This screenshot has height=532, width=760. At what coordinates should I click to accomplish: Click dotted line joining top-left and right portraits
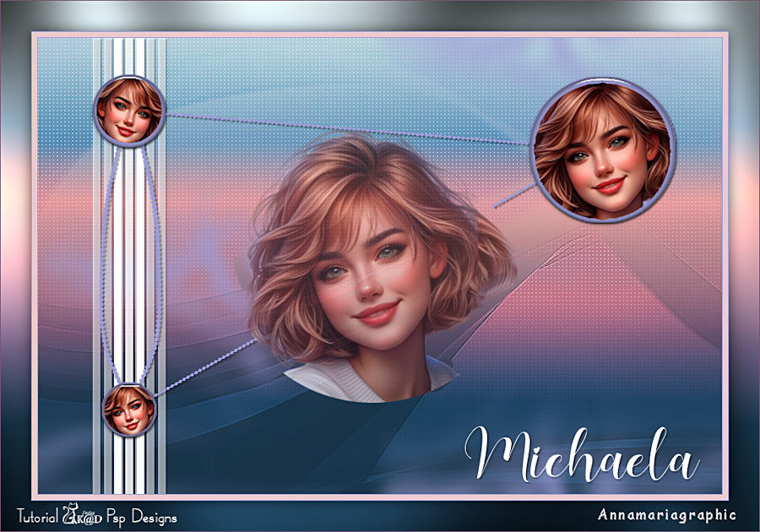[x=346, y=128]
